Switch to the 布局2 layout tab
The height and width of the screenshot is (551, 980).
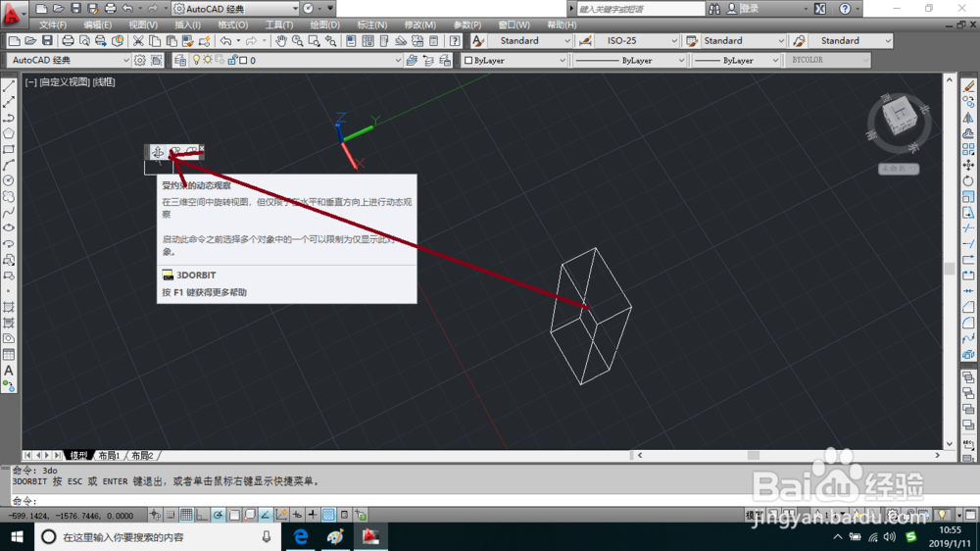[142, 456]
